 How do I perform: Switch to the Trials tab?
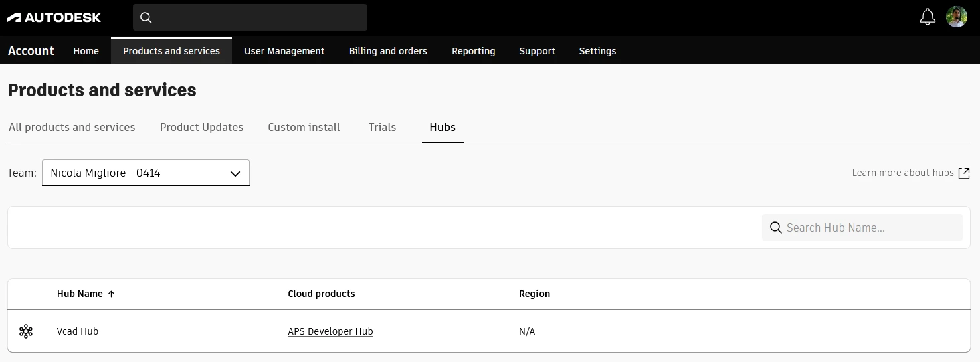pyautogui.click(x=382, y=127)
